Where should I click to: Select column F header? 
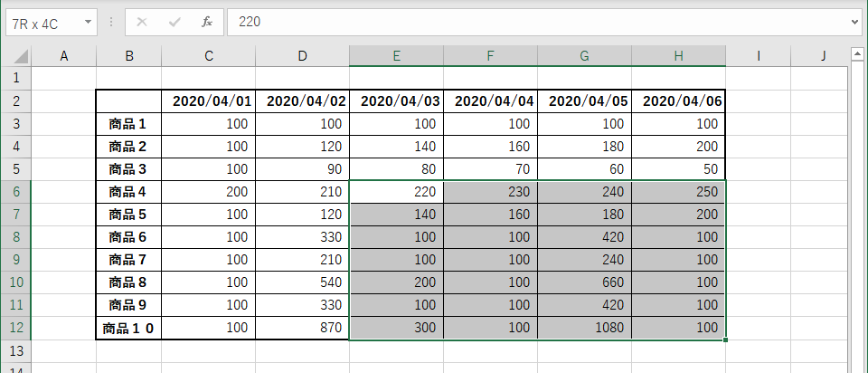coord(490,56)
